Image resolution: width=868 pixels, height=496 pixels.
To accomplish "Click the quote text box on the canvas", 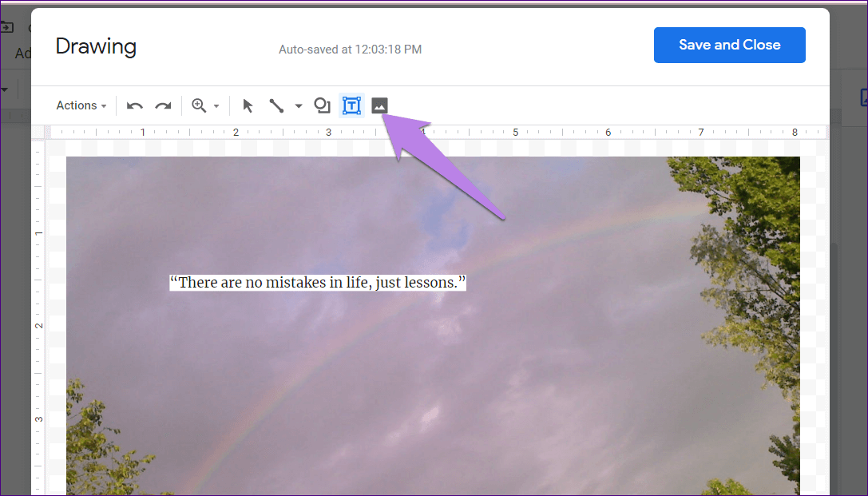I will point(317,283).
